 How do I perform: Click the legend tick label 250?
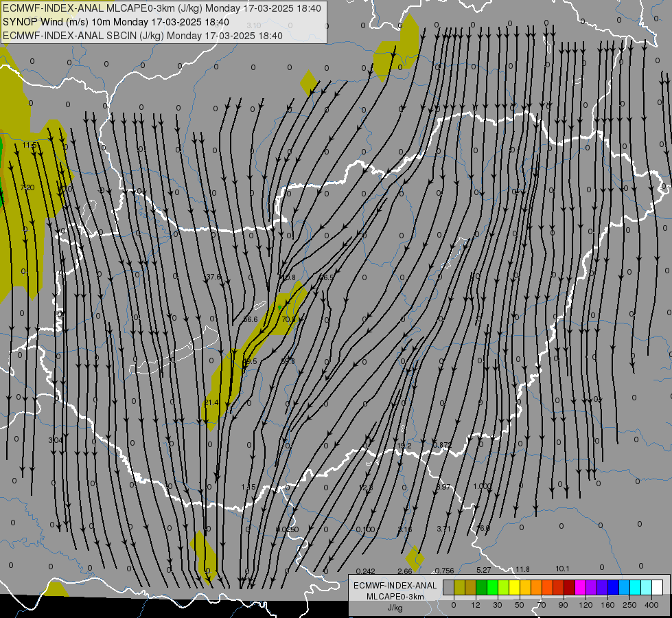[629, 605]
